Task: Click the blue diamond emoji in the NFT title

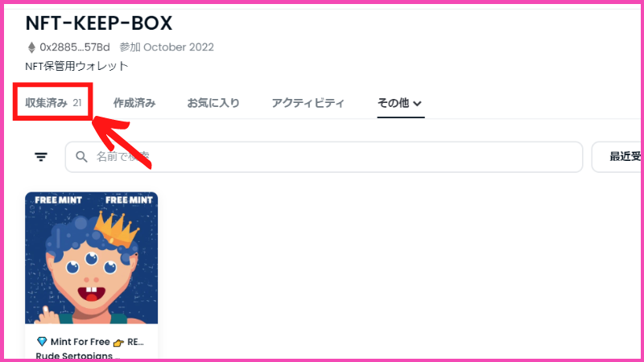Action: click(x=42, y=341)
